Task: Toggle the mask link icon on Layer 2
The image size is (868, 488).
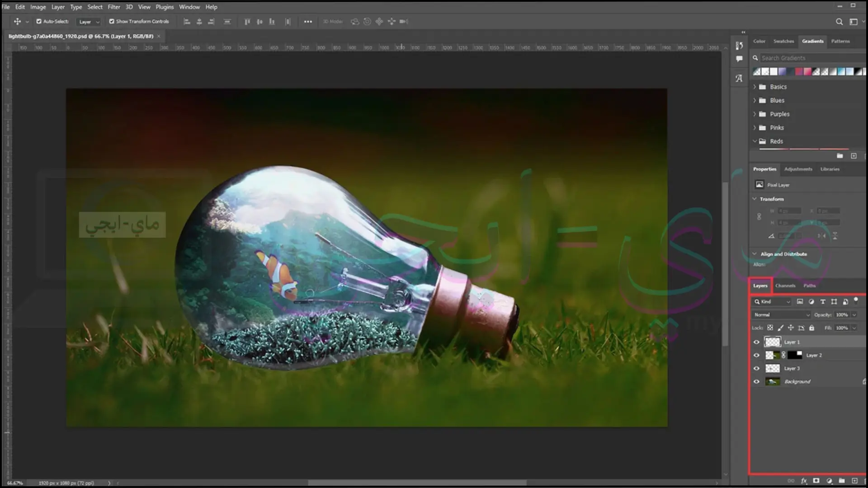Action: point(783,355)
